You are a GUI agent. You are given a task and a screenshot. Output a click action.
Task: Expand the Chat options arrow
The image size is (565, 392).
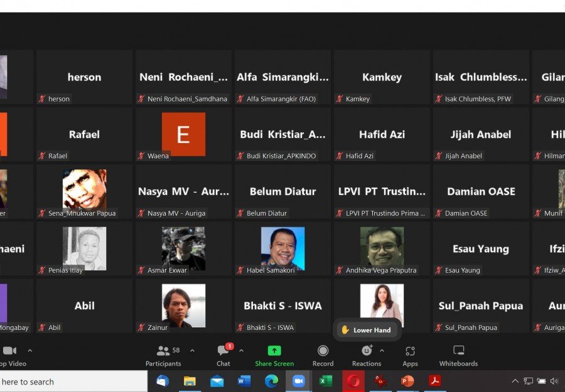click(x=241, y=351)
